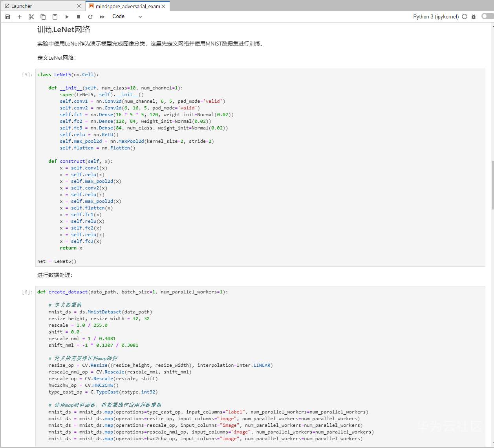This screenshot has width=494, height=448.
Task: Paste cell from the clipboard icon
Action: 55,16
